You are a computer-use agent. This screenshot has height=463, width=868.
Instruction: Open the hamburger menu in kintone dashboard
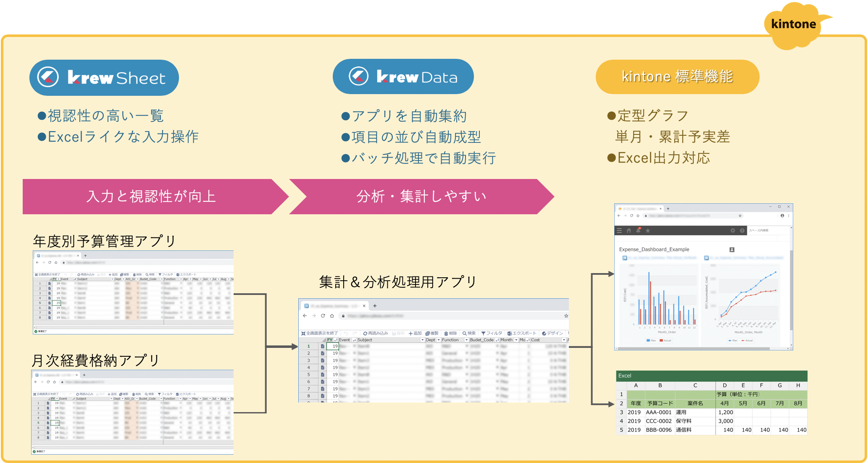[619, 230]
